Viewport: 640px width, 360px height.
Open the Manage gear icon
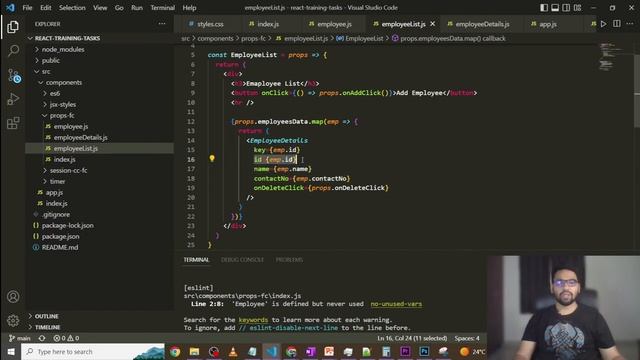[13, 320]
